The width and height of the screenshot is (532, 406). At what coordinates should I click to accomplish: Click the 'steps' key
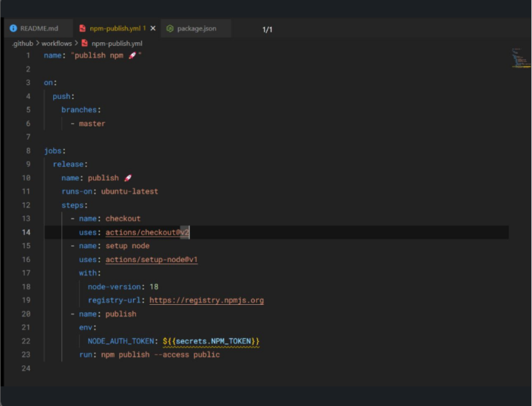click(72, 205)
